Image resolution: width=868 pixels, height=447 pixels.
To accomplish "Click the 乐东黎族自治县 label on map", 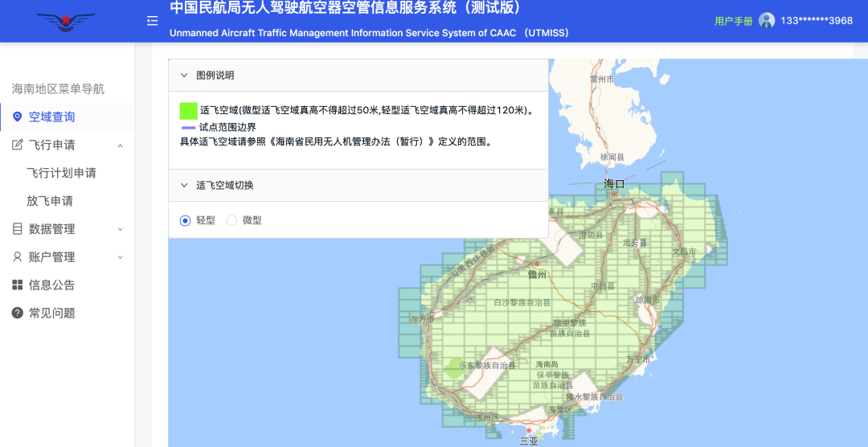I will [x=488, y=366].
